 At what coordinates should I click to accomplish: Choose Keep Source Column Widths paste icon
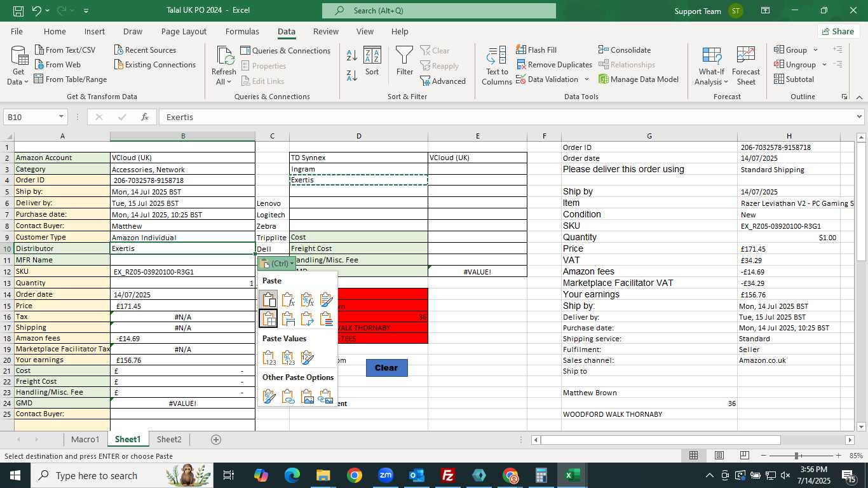pos(288,318)
